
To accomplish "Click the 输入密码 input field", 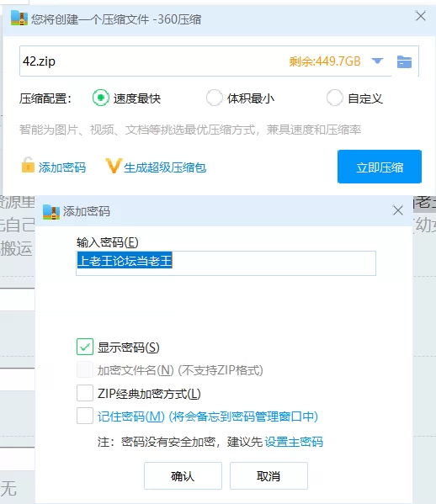I will point(226,263).
